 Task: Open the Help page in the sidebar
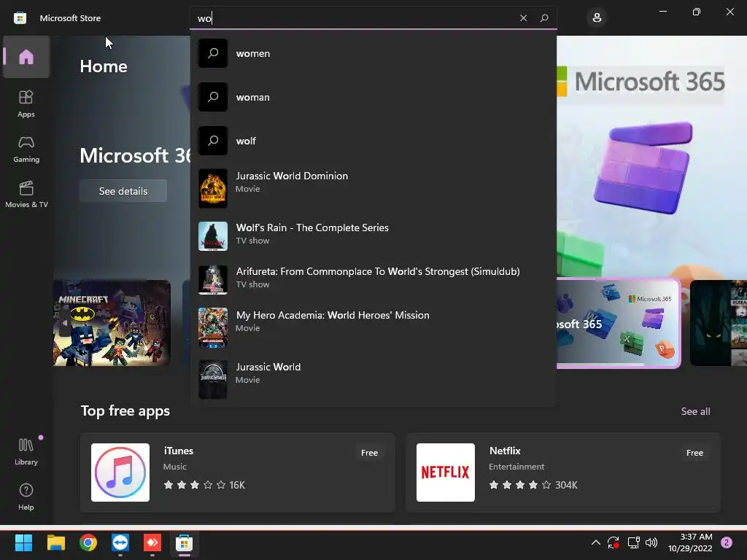click(x=26, y=497)
